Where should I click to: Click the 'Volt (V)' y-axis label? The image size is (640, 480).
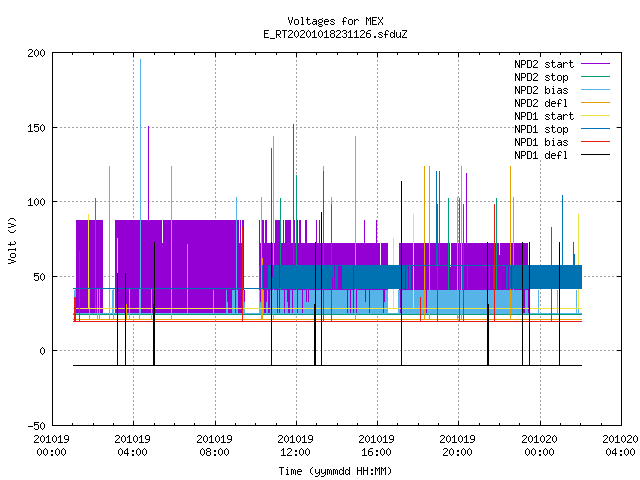pyautogui.click(x=12, y=240)
